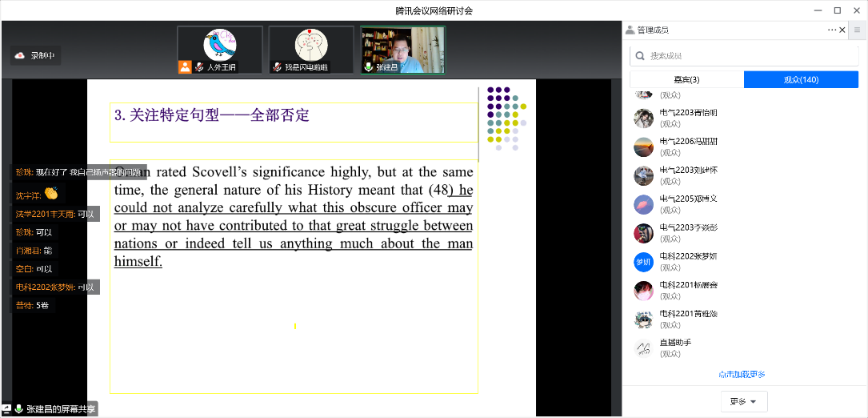Click the green mic icon on 张建昌's video
Image resolution: width=868 pixels, height=418 pixels.
point(369,67)
